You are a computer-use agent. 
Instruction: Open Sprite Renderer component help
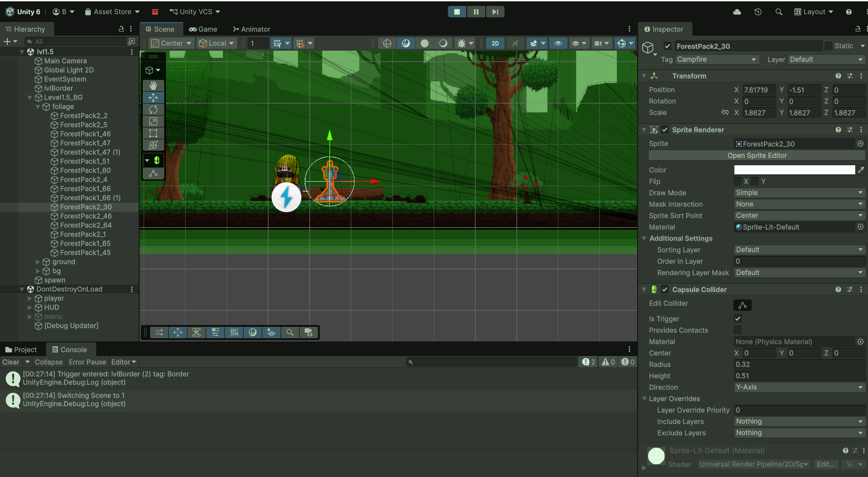(x=838, y=130)
